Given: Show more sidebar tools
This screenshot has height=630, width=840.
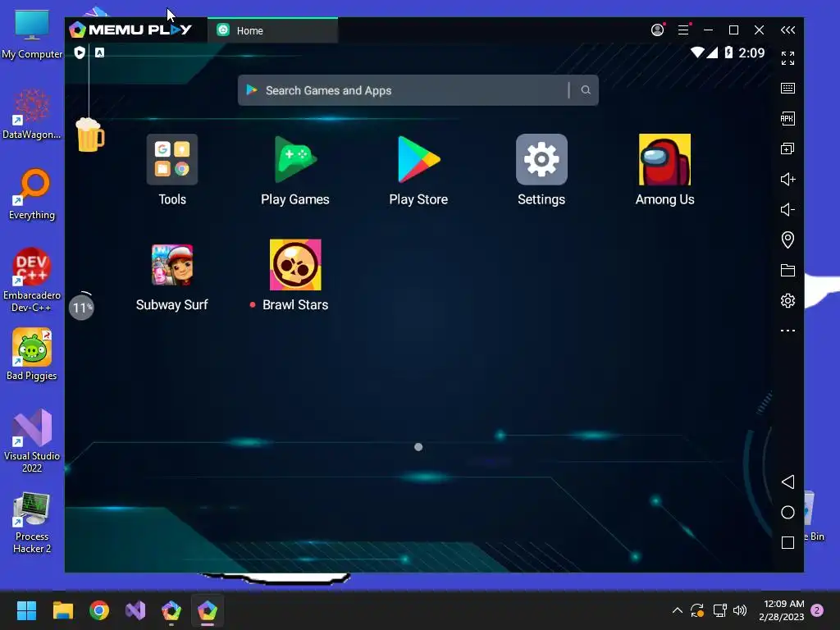Looking at the screenshot, I should (787, 331).
